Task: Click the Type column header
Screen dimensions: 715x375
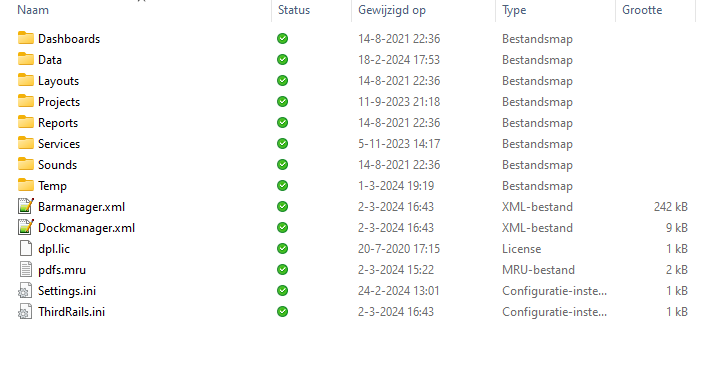Action: click(514, 10)
